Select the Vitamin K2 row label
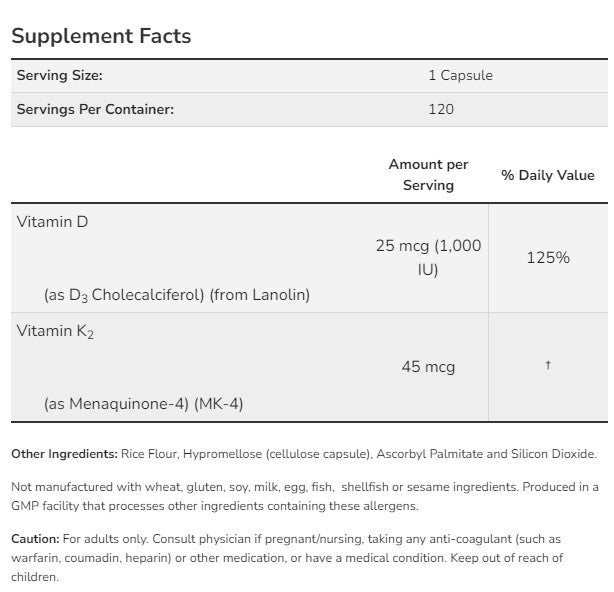Screen dimensions: 614x592 (55, 330)
